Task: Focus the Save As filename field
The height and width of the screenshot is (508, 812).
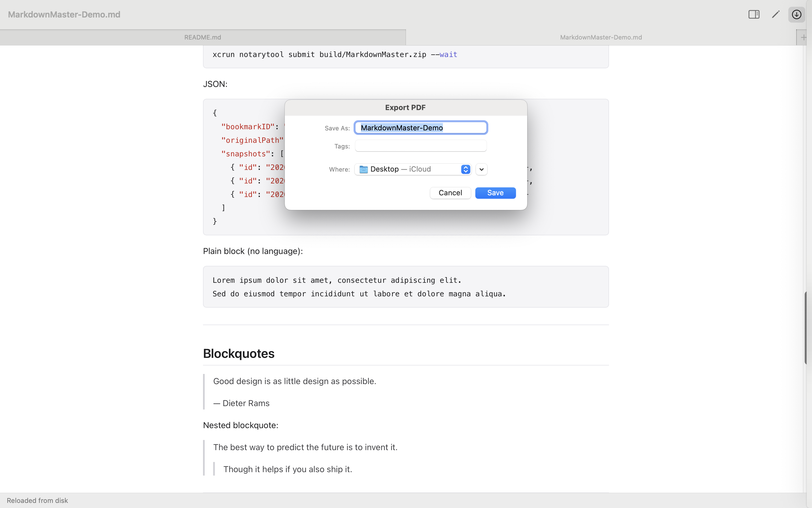Action: click(x=421, y=128)
